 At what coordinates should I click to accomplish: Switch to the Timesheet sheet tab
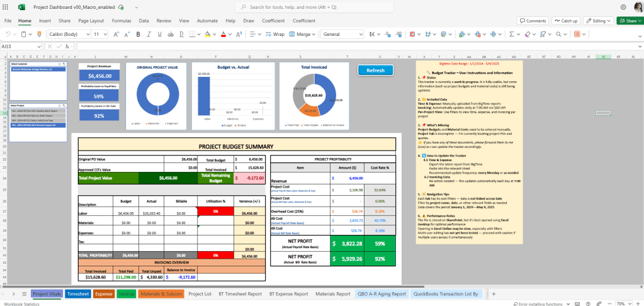pos(77,293)
